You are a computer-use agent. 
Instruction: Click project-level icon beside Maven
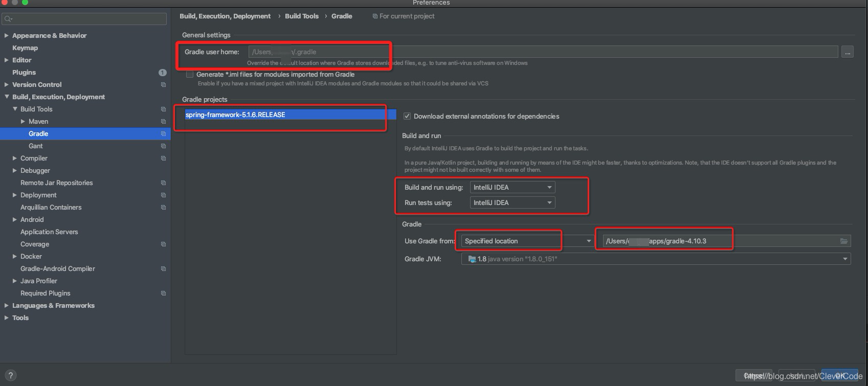point(163,121)
